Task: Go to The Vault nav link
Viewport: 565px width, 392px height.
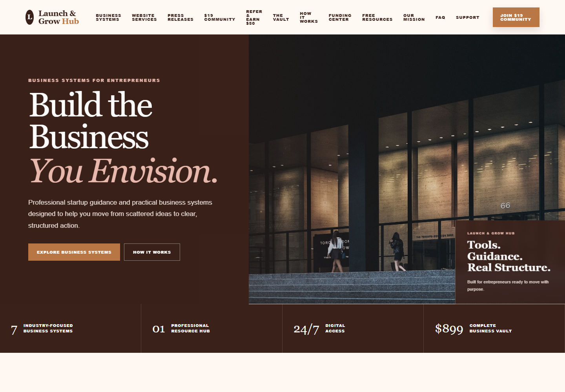Action: point(281,17)
